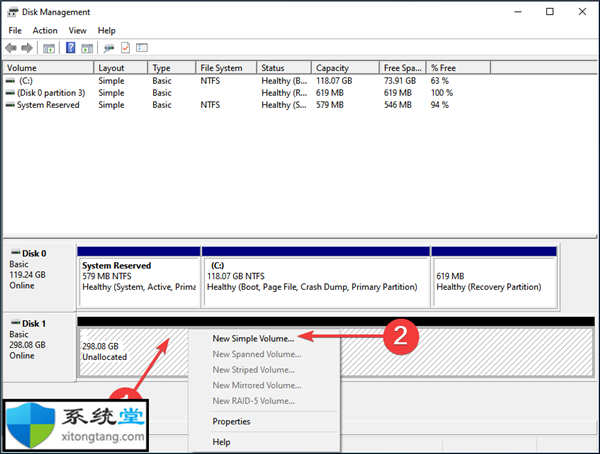Select the drive icon beside Disk 0 partition 3
This screenshot has height=454, width=600.
(10, 93)
